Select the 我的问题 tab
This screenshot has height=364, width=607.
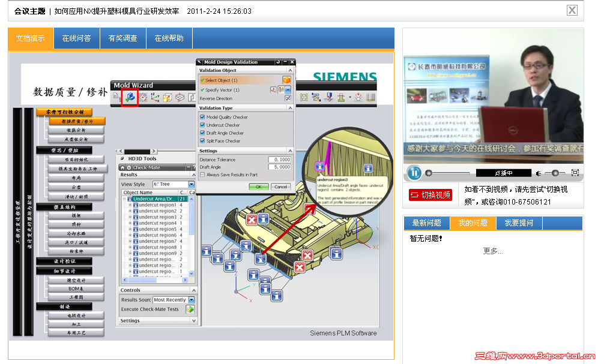pyautogui.click(x=473, y=223)
